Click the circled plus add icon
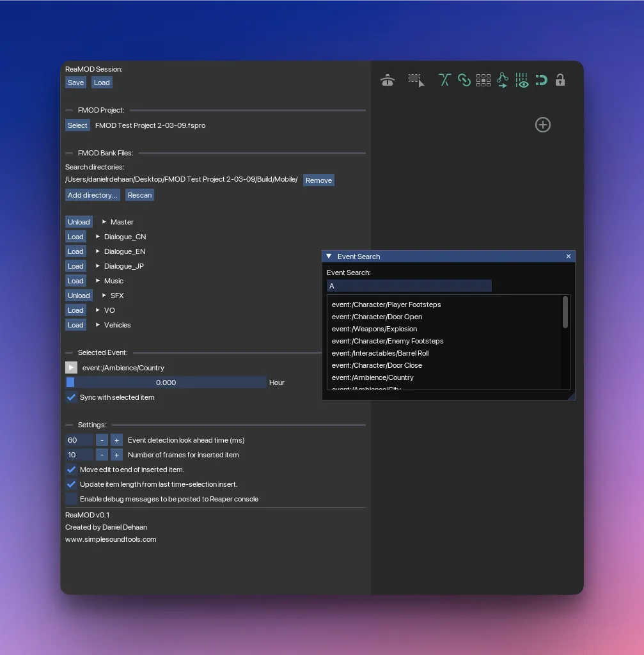Screen dimensions: 644x655 coord(542,125)
